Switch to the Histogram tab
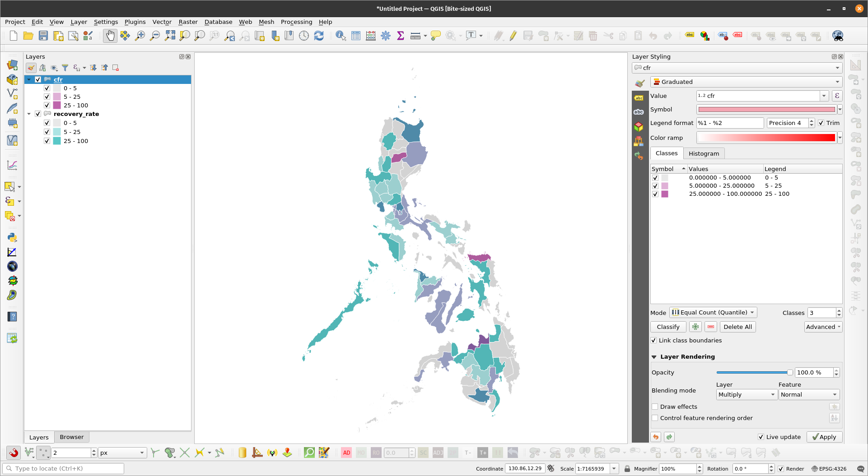 pos(704,153)
